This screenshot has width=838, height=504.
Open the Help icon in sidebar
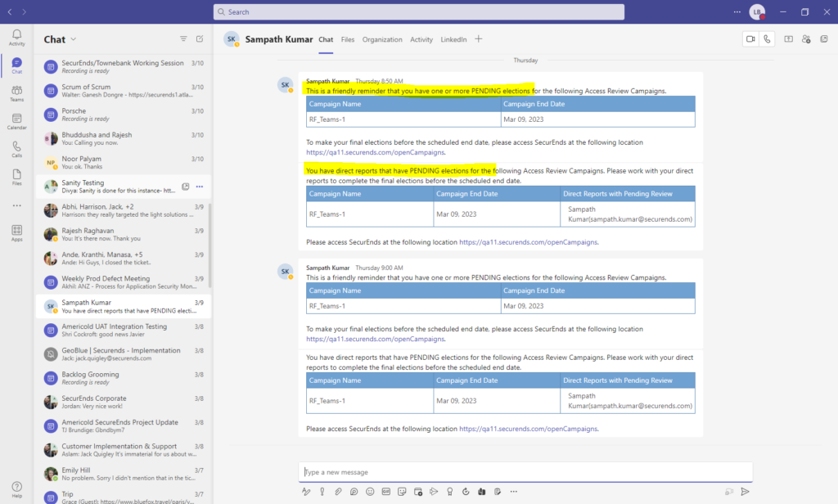16,489
